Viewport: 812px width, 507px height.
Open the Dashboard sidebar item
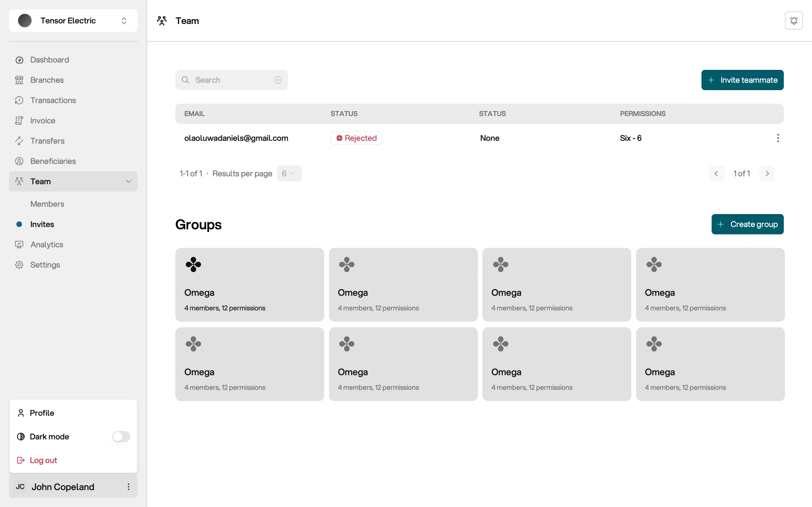point(49,60)
